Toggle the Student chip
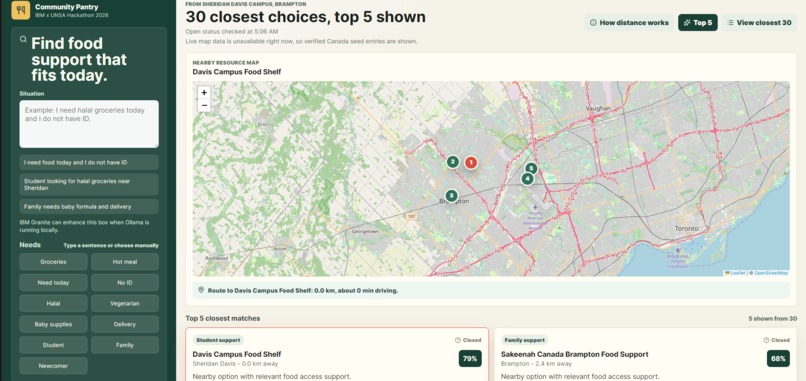This screenshot has height=381, width=806. click(x=53, y=345)
